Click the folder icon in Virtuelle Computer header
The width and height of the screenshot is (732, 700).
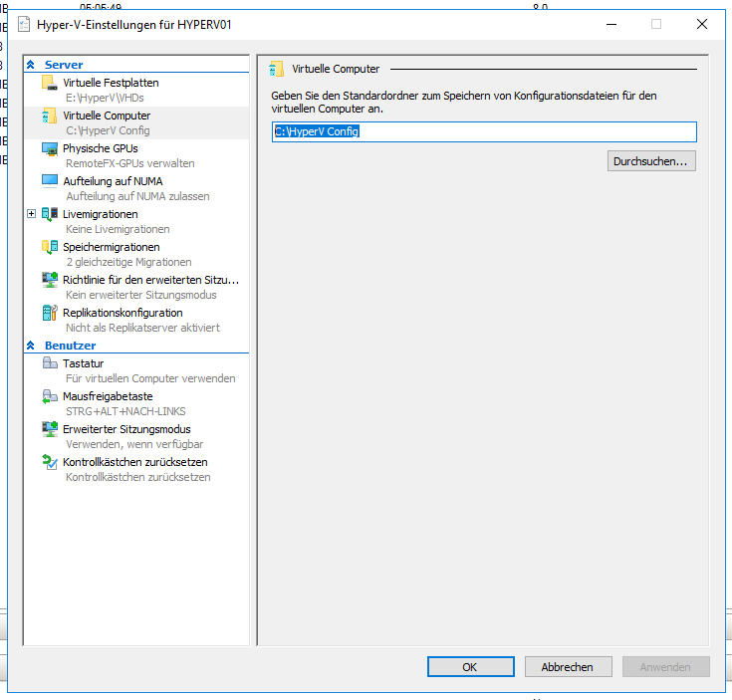(277, 69)
